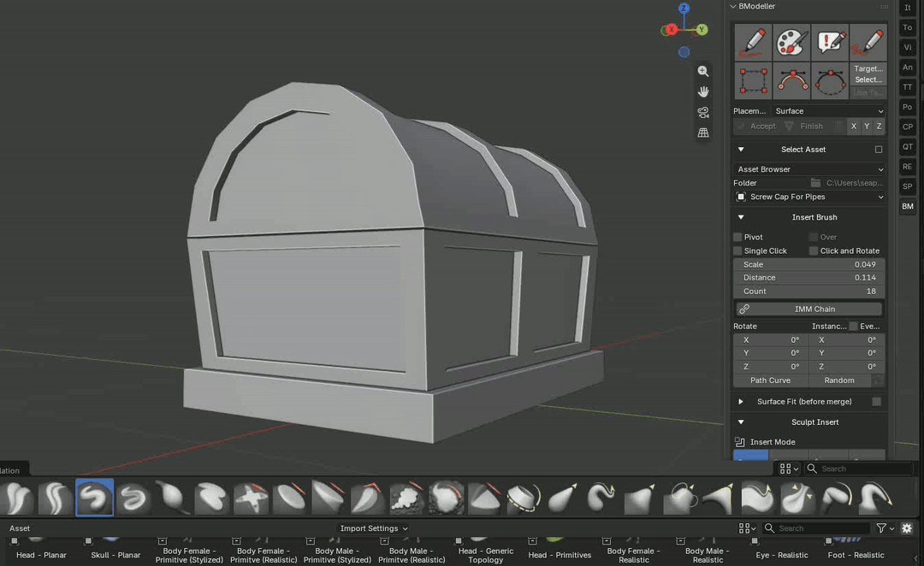This screenshot has height=566, width=924.
Task: Open the paint palette tool in BModeller
Action: pyautogui.click(x=791, y=43)
